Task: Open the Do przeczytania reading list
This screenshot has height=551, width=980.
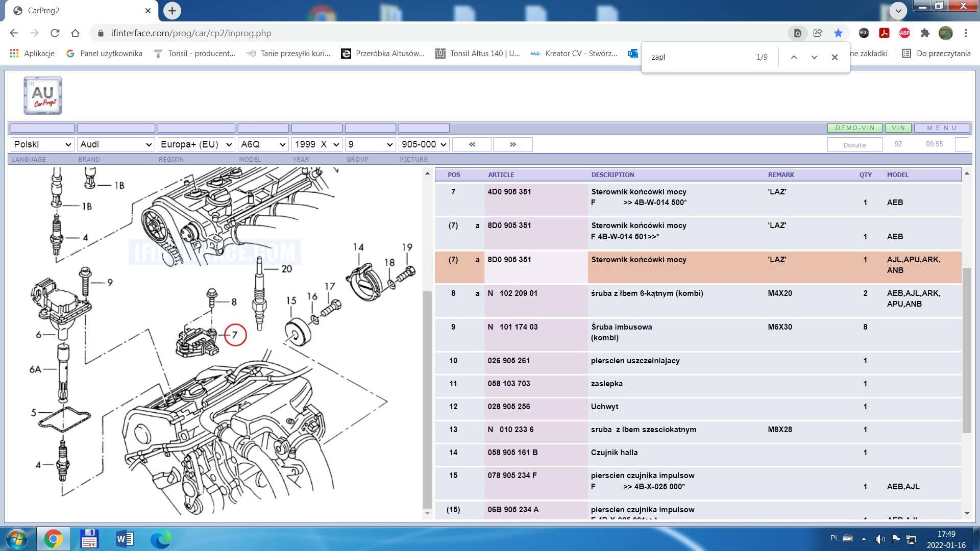Action: coord(937,54)
